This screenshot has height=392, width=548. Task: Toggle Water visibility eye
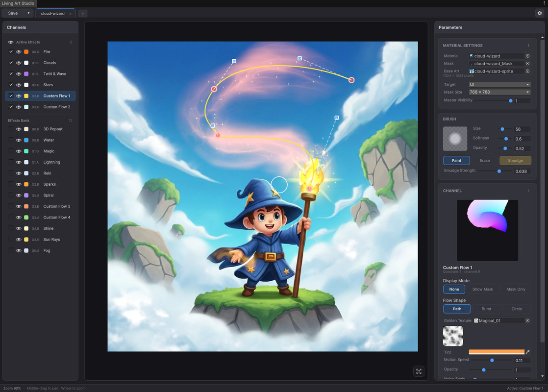point(19,140)
